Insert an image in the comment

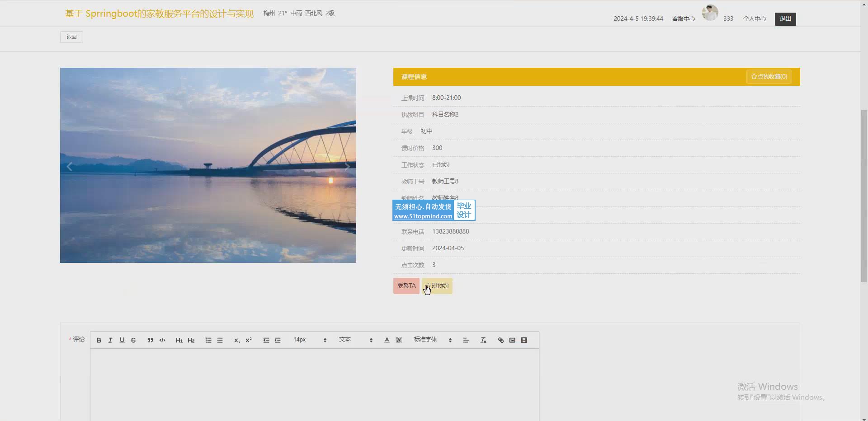[512, 340]
